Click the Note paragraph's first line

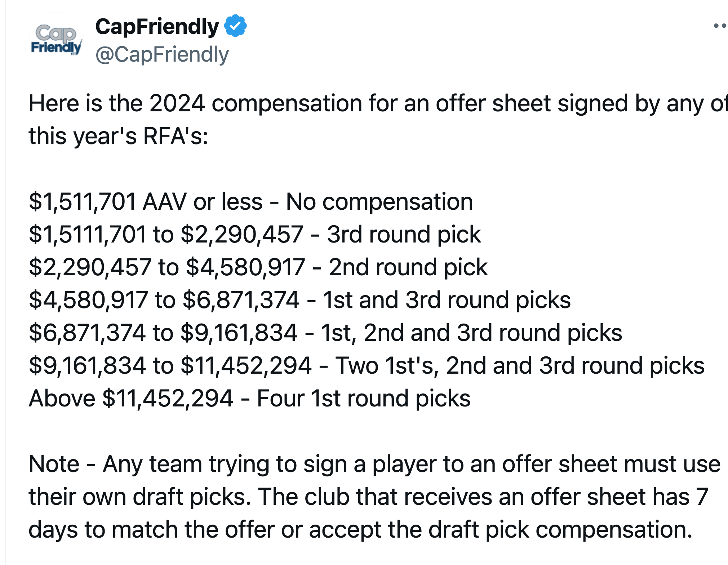coord(375,464)
